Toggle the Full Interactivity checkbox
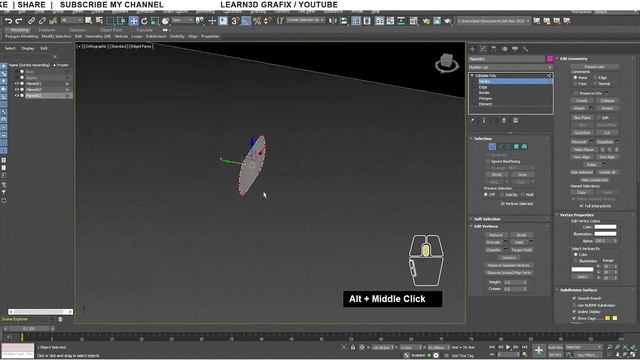Image resolution: width=640 pixels, height=360 pixels. point(581,206)
